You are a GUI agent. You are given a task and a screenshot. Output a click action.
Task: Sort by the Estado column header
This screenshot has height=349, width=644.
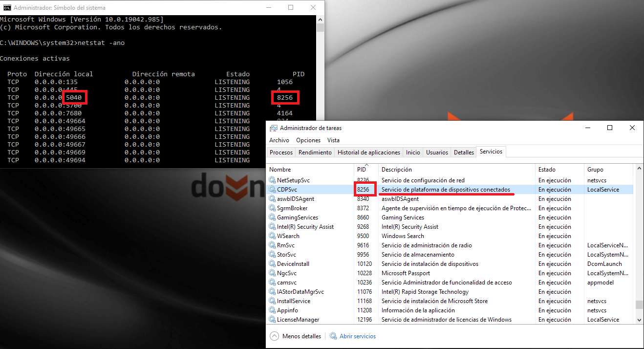click(560, 170)
